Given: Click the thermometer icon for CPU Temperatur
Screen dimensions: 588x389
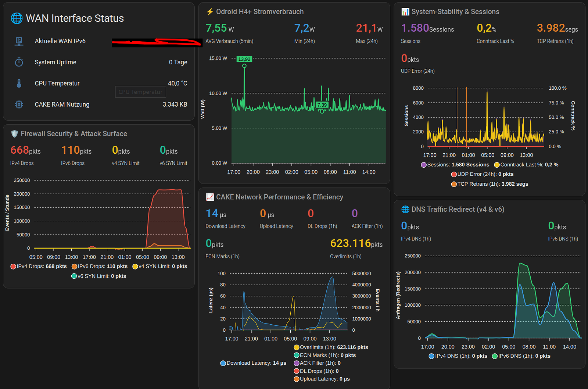Looking at the screenshot, I should pos(19,83).
